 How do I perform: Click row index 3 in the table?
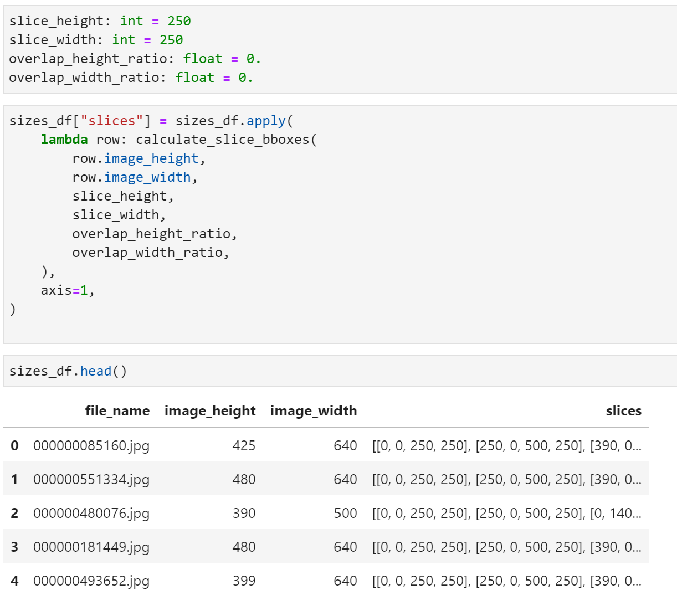click(14, 547)
